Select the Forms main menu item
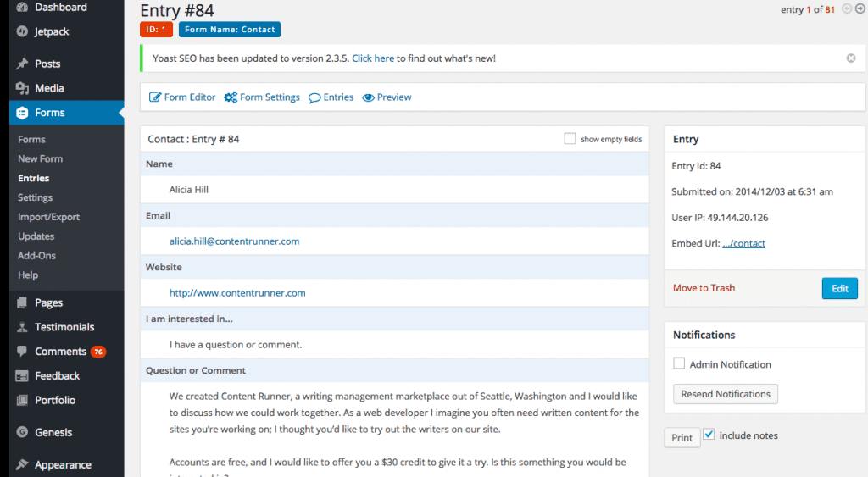The image size is (868, 477). point(66,113)
